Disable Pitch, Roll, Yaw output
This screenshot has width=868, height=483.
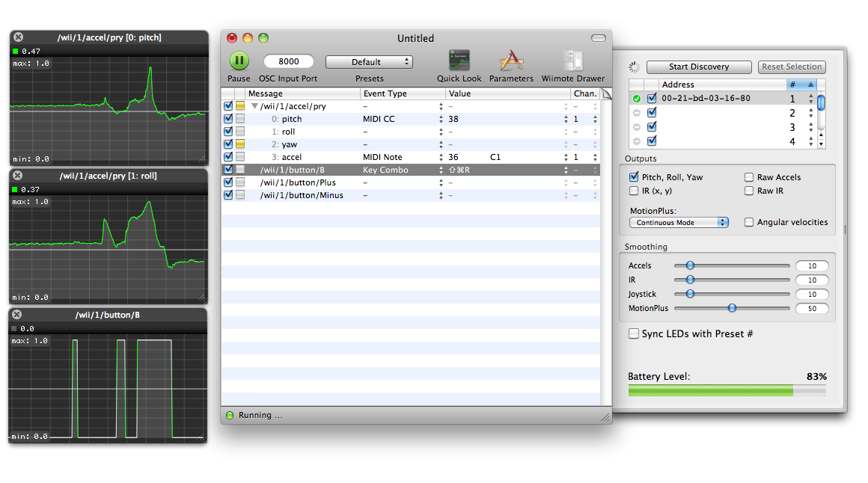[x=634, y=177]
